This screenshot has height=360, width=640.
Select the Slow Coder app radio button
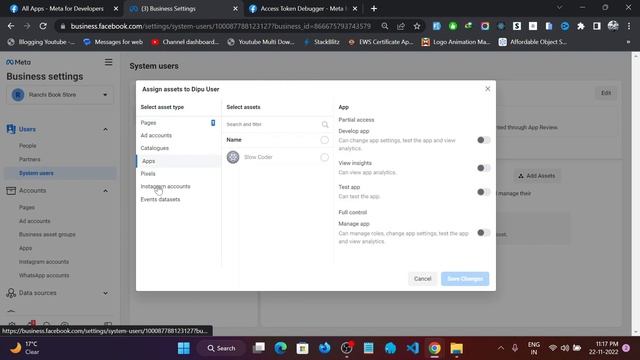coord(324,157)
